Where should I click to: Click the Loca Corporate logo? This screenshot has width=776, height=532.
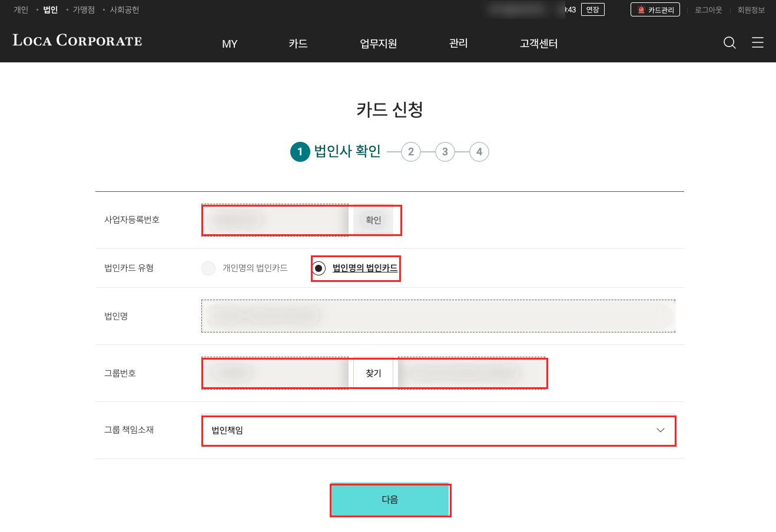pyautogui.click(x=77, y=41)
